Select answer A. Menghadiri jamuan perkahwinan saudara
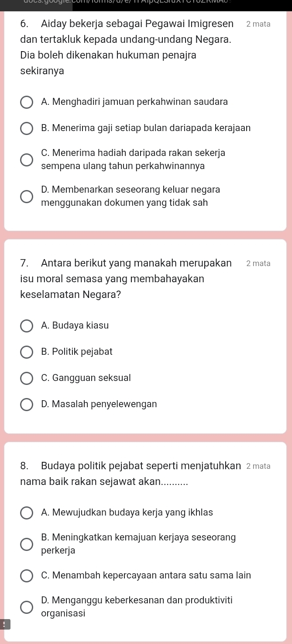This screenshot has height=644, width=292. pyautogui.click(x=27, y=102)
